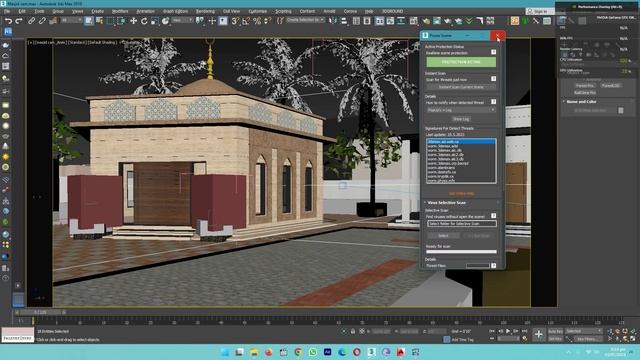Open the reference coordinate system View dropdown
Screen dimensions: 640x360
(x=182, y=20)
